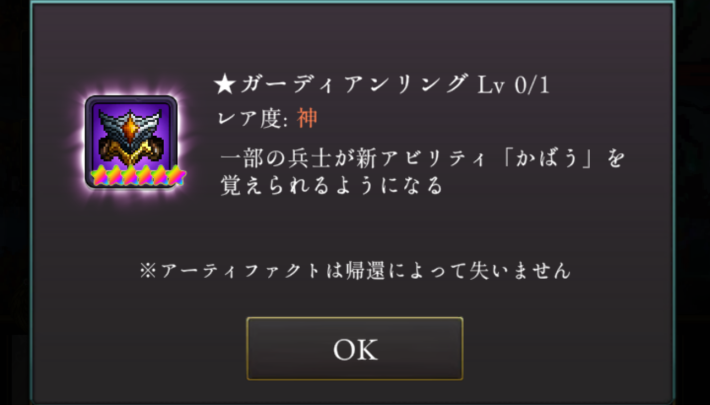The height and width of the screenshot is (405, 710).
Task: Tap the empty dialog area beside OK
Action: (x=566, y=348)
